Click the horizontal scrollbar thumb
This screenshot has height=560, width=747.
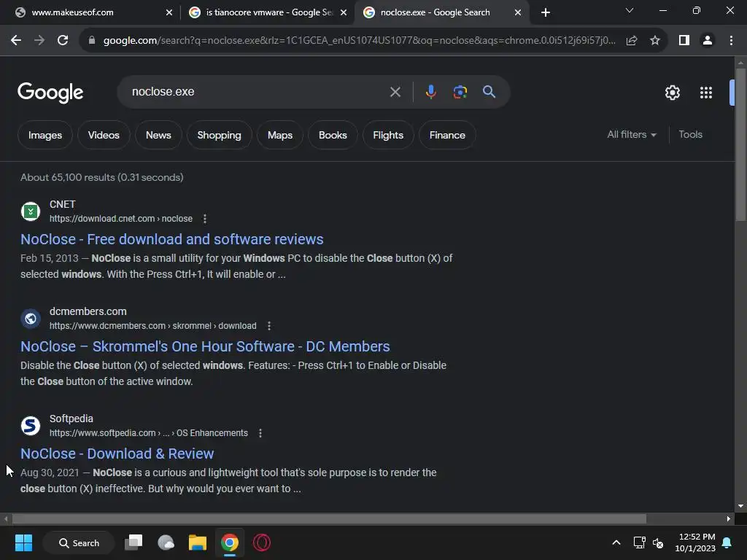[329, 518]
